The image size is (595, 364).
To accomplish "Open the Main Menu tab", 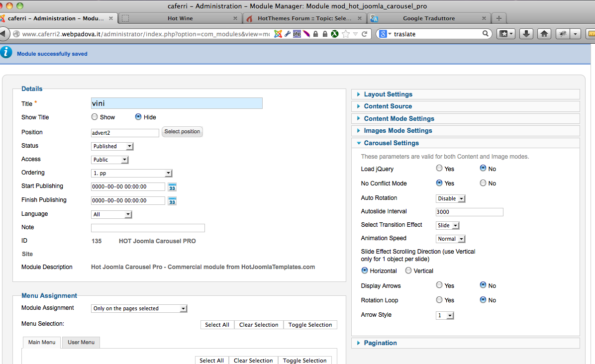I will (42, 343).
